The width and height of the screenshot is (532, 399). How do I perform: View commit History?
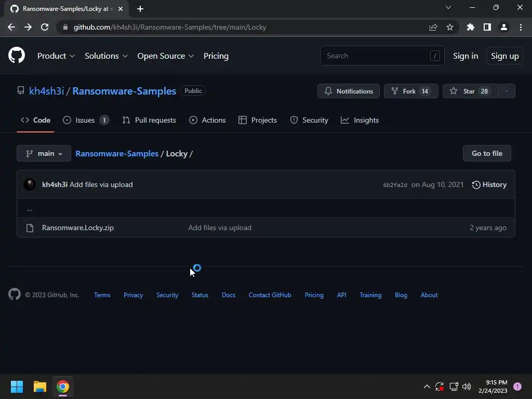click(x=489, y=184)
